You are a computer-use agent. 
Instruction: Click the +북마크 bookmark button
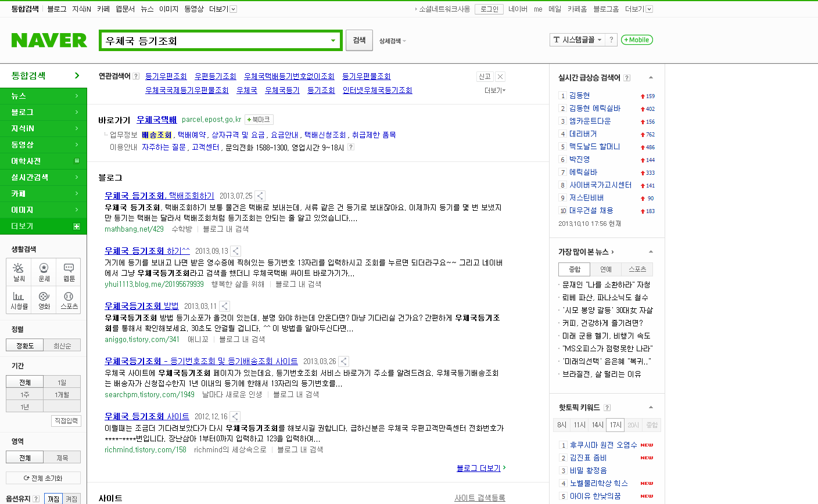pos(259,120)
